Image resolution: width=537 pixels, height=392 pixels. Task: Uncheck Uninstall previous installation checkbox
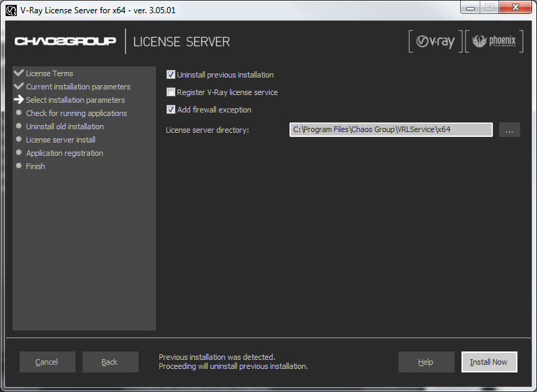tap(171, 75)
